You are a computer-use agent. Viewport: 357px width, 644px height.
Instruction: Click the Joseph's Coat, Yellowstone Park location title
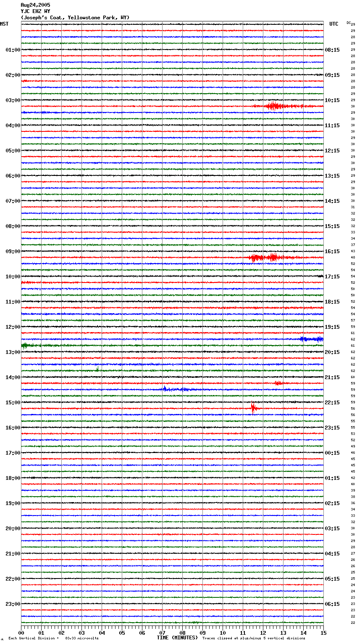click(75, 18)
